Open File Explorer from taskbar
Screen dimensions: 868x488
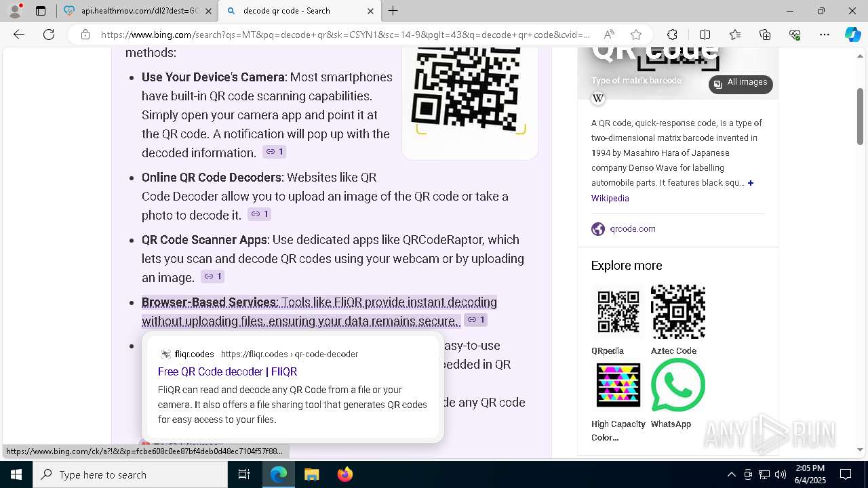pos(311,474)
